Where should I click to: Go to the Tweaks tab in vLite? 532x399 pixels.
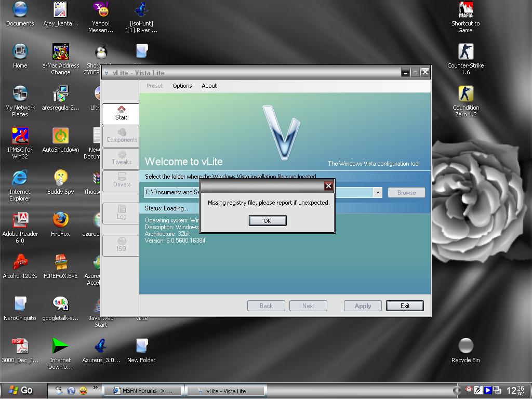pyautogui.click(x=121, y=158)
